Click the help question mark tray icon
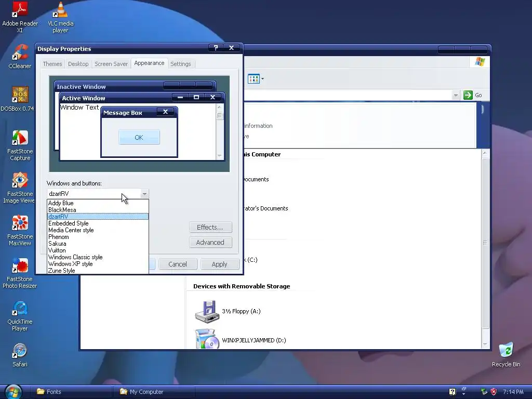The image size is (532, 399). tap(453, 392)
